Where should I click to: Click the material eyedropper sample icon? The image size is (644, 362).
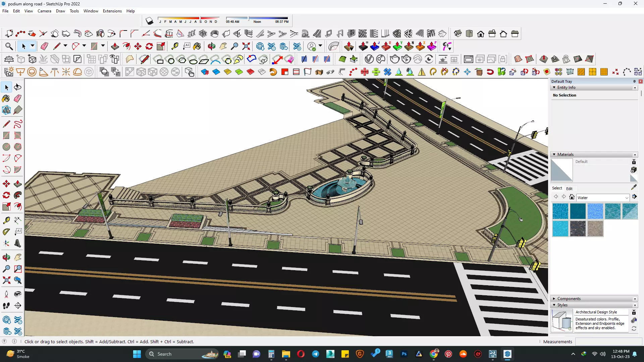pyautogui.click(x=634, y=187)
